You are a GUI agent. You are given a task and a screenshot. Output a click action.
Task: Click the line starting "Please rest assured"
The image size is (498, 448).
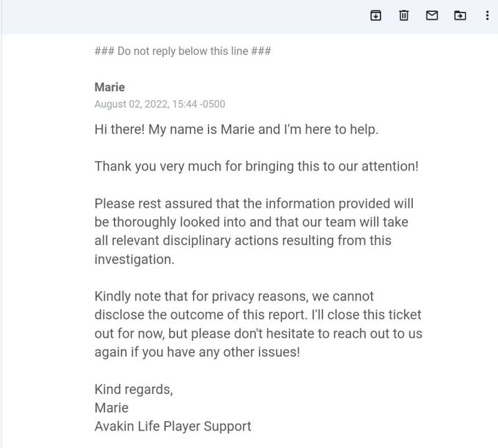click(x=253, y=203)
